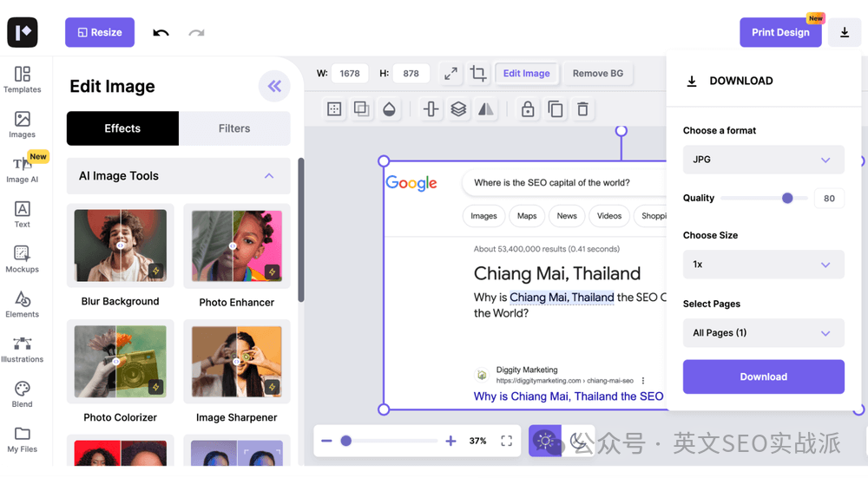Screen dimensions: 868x478
Task: Select the Image Sharpener tool thumbnail
Action: coord(237,361)
